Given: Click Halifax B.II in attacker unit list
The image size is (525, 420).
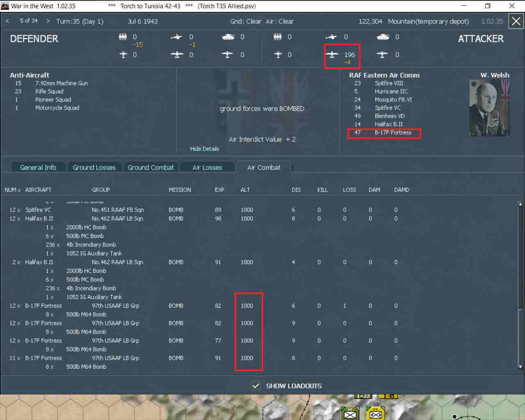Looking at the screenshot, I should click(x=388, y=124).
